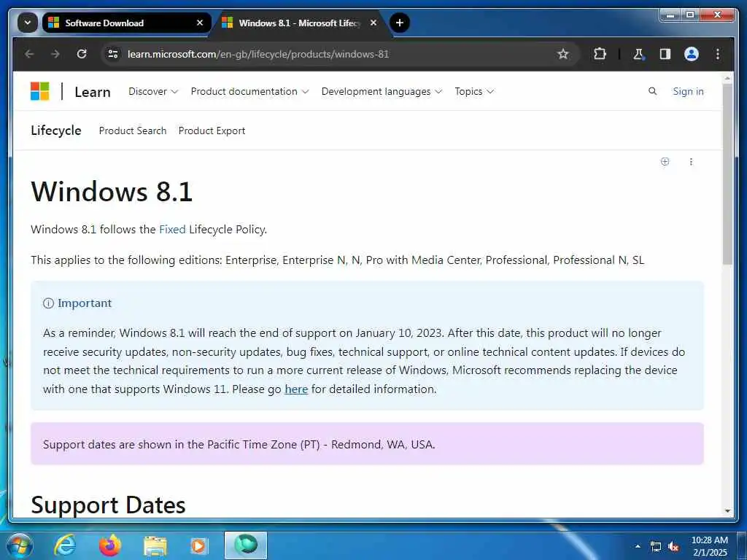Screen dimensions: 747x560
Task: Click the muted volume tray icon
Action: click(x=673, y=547)
